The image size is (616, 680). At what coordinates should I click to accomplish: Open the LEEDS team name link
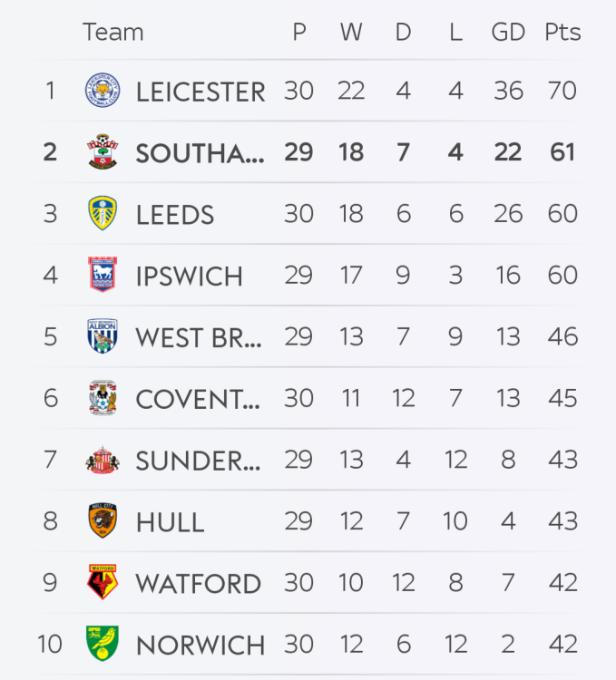(175, 215)
